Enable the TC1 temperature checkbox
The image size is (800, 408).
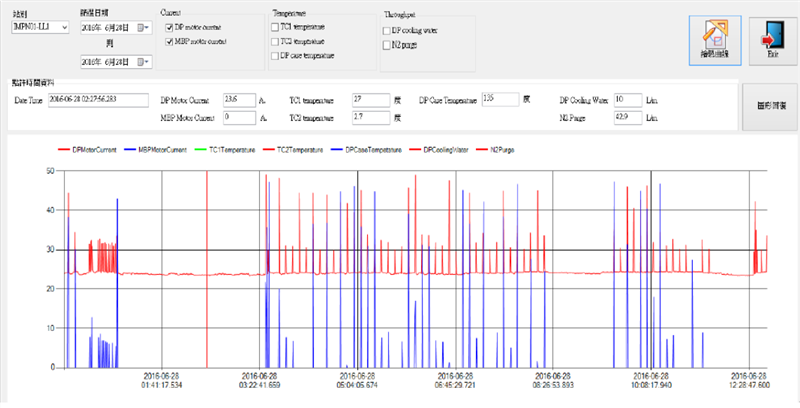point(275,27)
